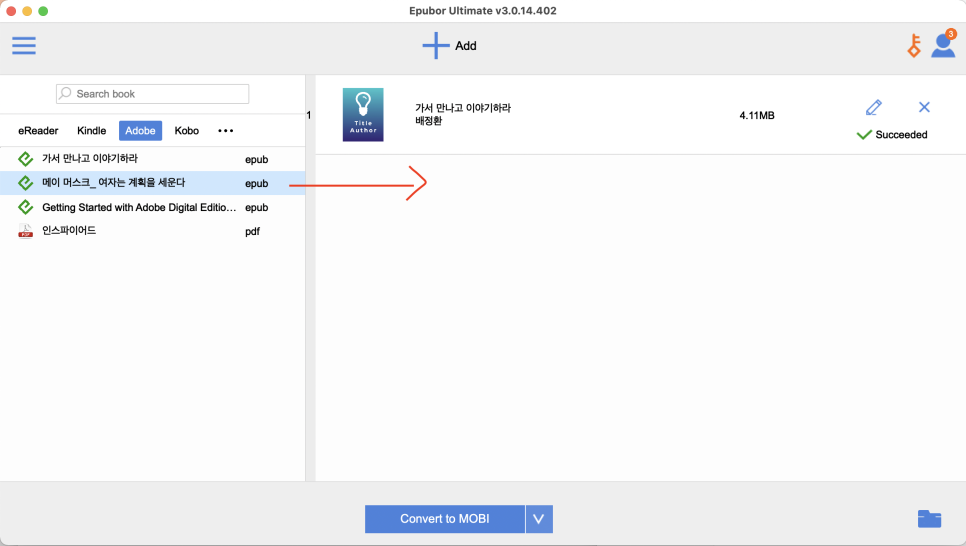
Task: Show more sources via three dots
Action: click(225, 131)
